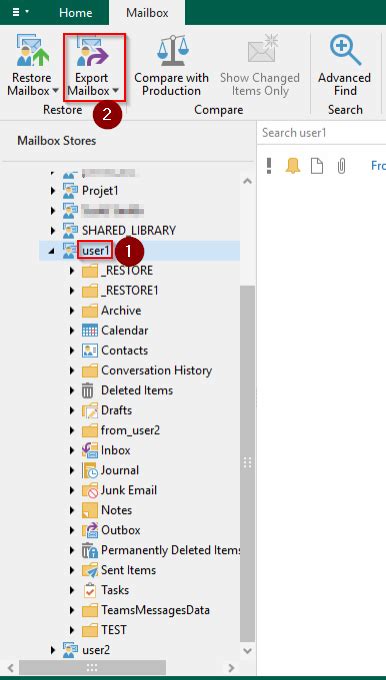Select the Outbox folder icon
This screenshot has height=680, width=386.
90,530
